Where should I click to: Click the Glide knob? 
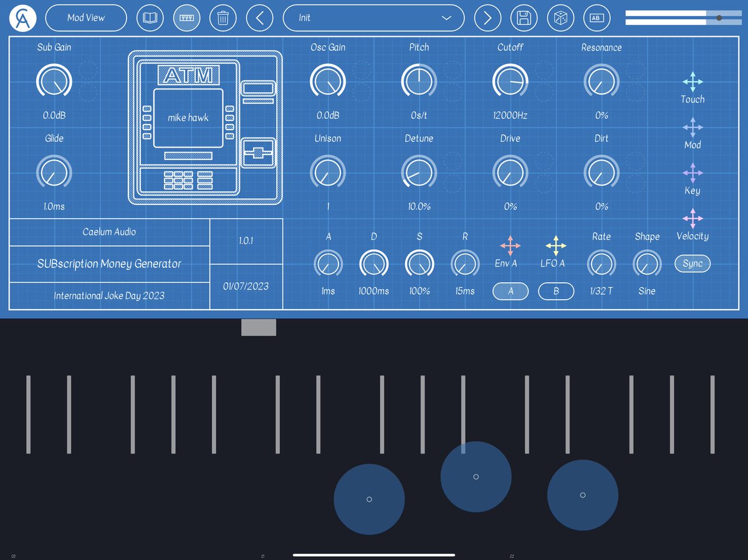54,172
